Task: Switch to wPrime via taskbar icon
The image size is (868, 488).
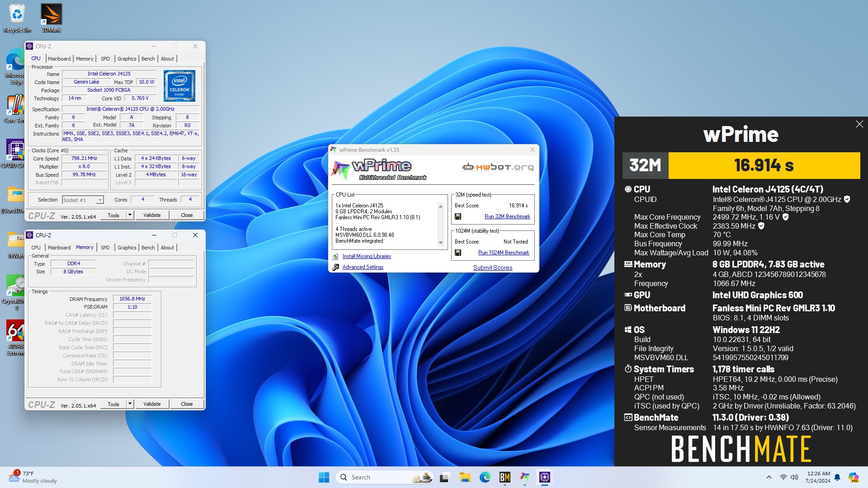Action: [x=524, y=477]
